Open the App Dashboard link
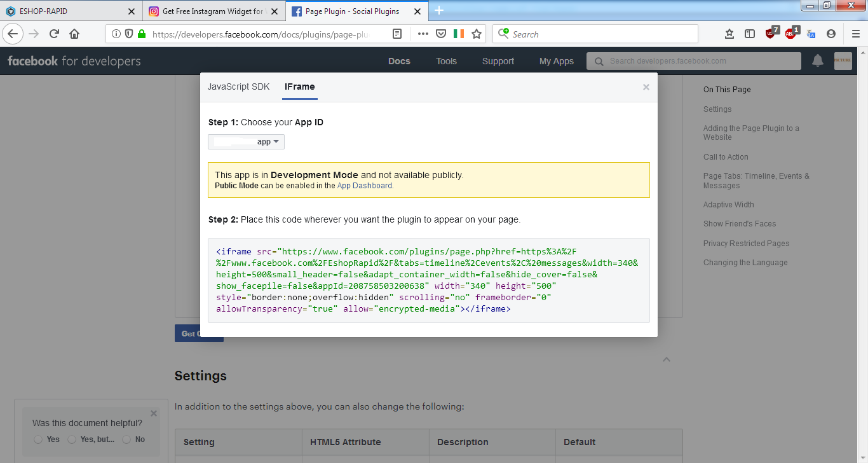868x463 pixels. 365,186
